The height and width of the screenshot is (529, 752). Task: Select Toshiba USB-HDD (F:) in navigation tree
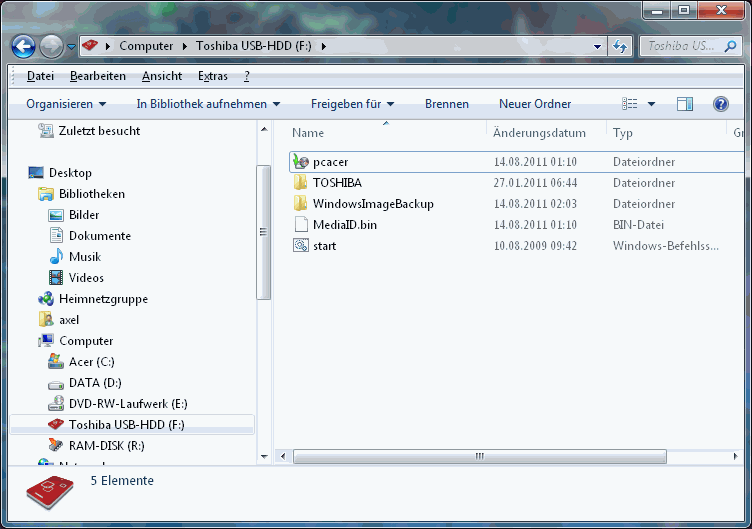click(132, 425)
